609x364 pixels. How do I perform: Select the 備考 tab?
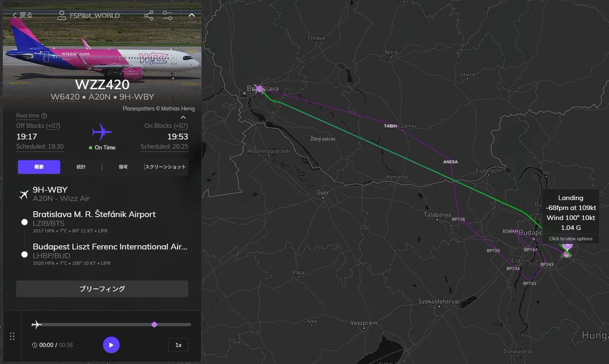tap(123, 167)
